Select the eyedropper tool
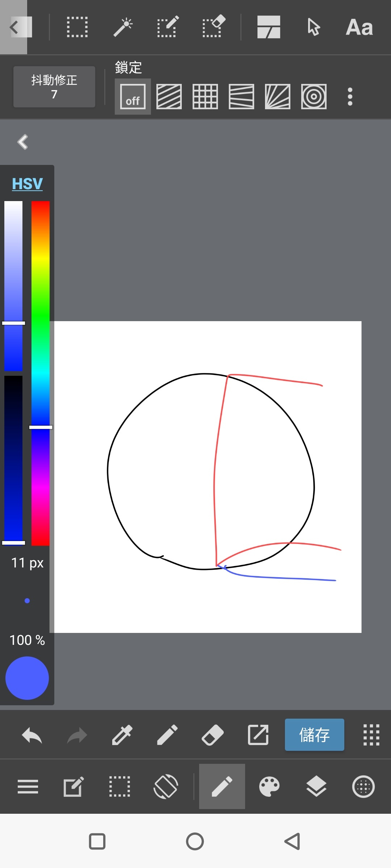 tap(122, 735)
